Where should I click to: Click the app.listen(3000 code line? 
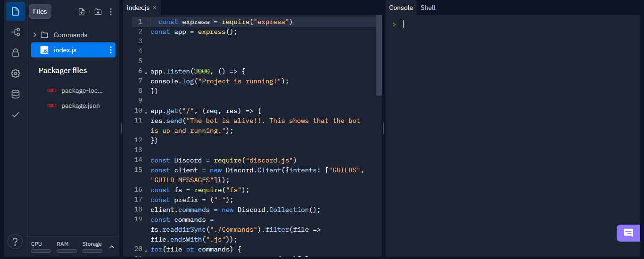coord(198,71)
